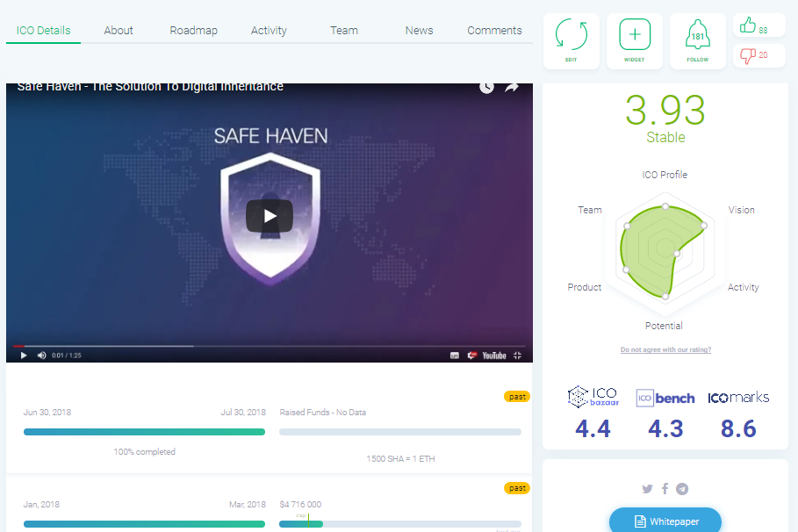Open the ICO Details tab
Screen dimensions: 798x532
coord(43,31)
